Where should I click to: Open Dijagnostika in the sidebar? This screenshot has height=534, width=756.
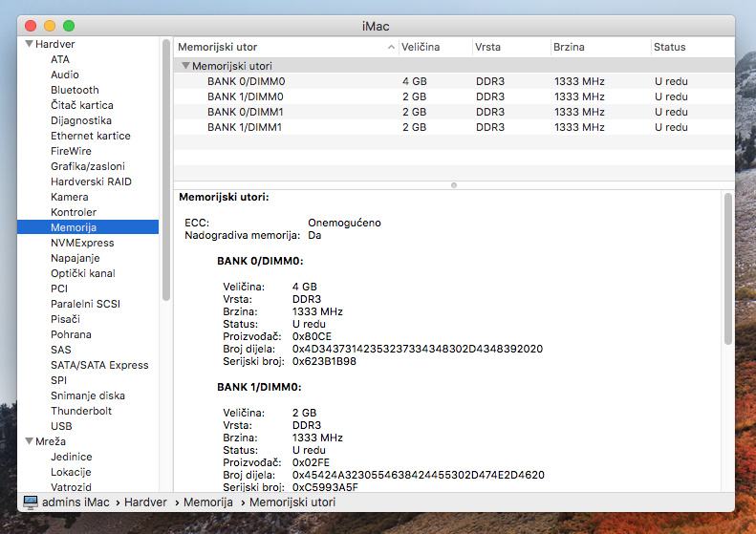[x=81, y=120]
